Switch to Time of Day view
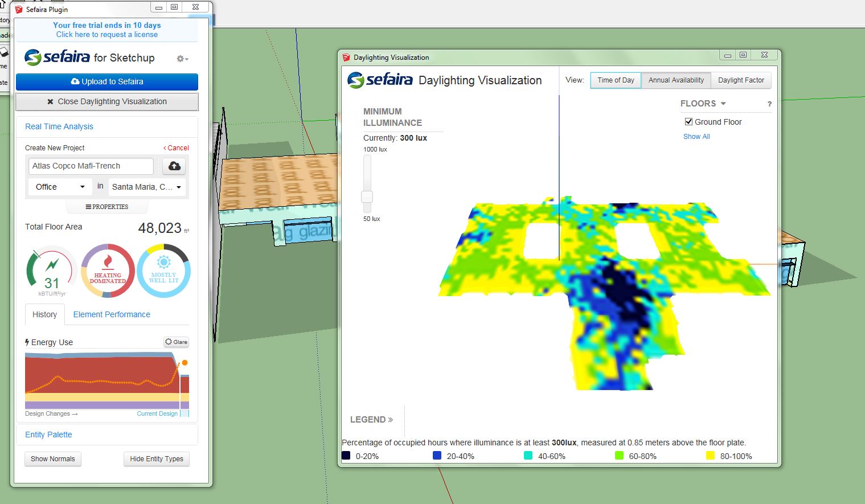 [x=616, y=80]
